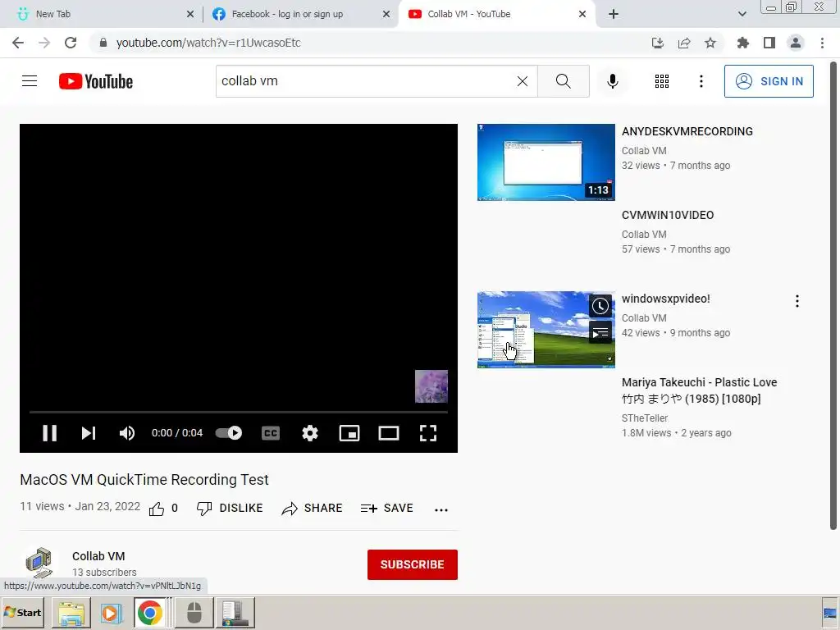The width and height of the screenshot is (840, 630).
Task: Open the YouTube apps grid
Action: [x=662, y=81]
